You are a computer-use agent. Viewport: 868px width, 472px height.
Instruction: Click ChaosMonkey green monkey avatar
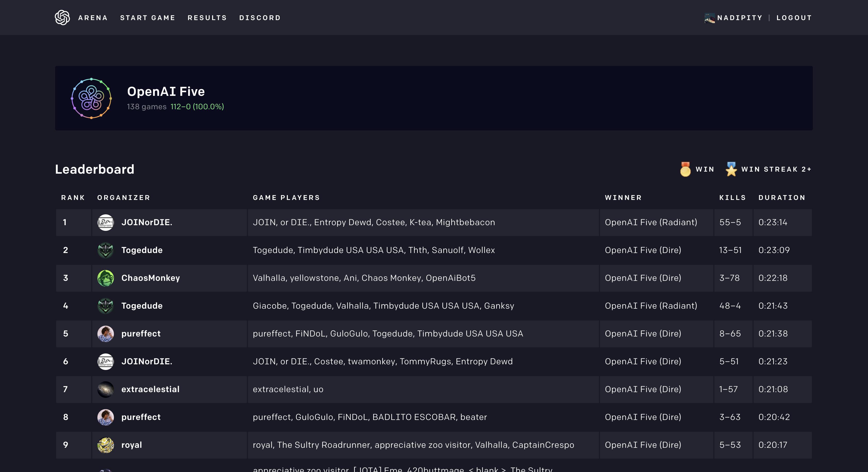(105, 278)
